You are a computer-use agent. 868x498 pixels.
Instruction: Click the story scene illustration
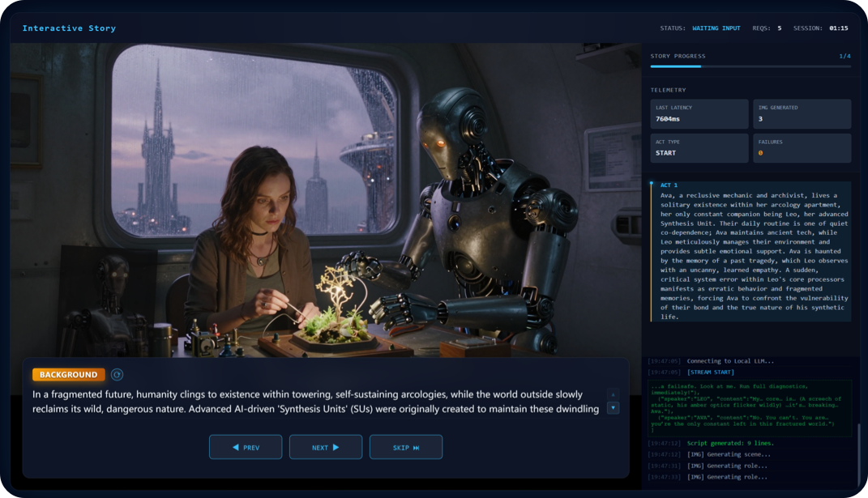(x=326, y=200)
